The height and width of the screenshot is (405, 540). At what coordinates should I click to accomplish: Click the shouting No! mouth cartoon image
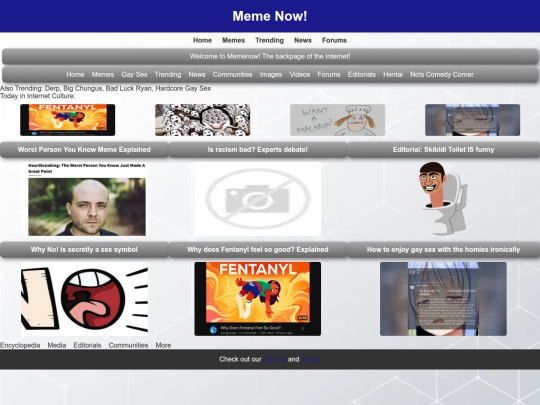coord(84,299)
